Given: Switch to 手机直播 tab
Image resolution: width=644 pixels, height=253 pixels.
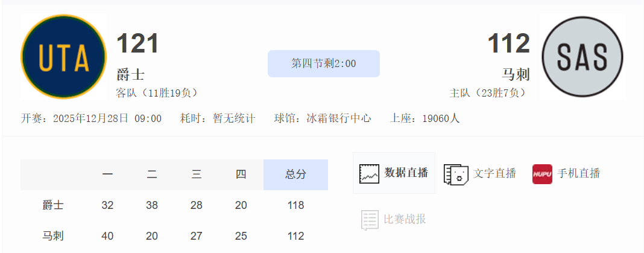Looking at the screenshot, I should [566, 173].
